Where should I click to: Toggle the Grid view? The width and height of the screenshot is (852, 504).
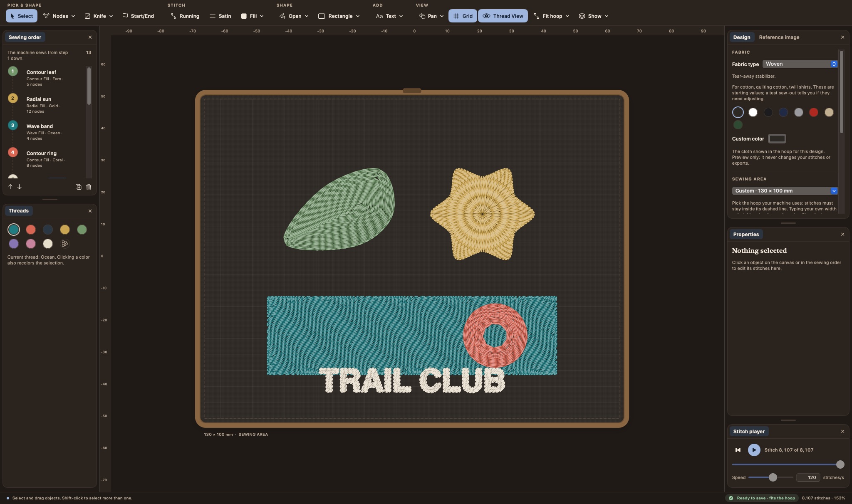coord(463,16)
